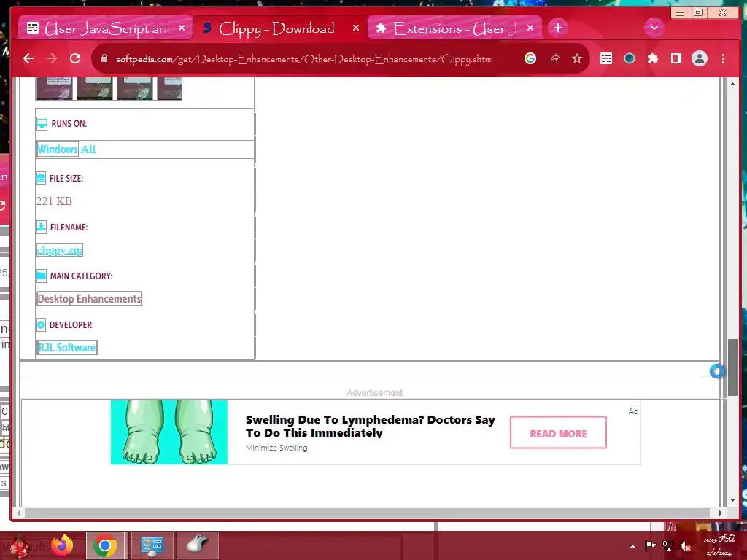Open the control panel taskbar icon
747x560 pixels.
coord(152,545)
